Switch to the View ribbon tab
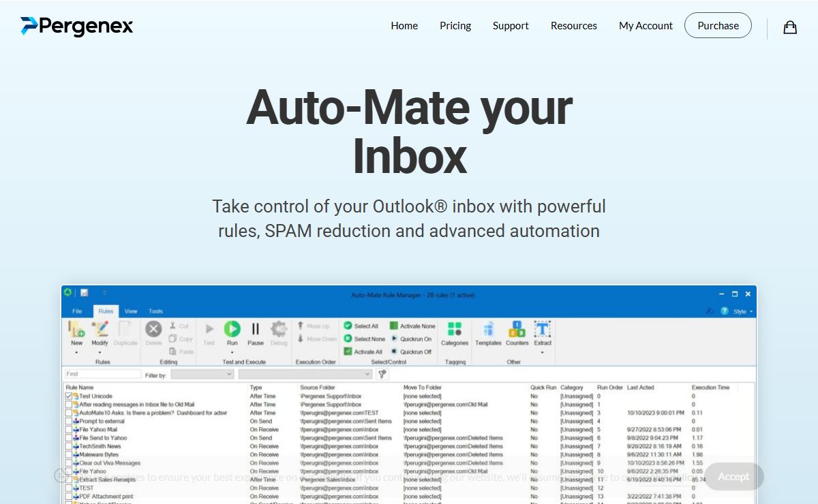 131,311
